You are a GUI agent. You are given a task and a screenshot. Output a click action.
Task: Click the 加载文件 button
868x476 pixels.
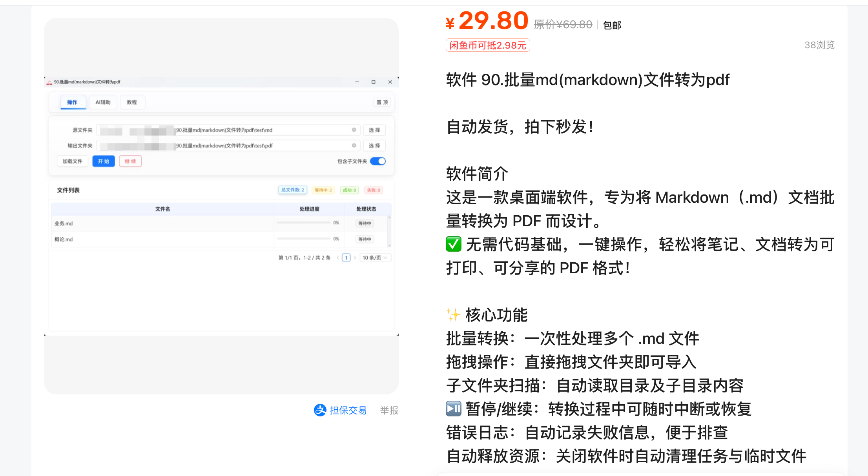tap(73, 161)
